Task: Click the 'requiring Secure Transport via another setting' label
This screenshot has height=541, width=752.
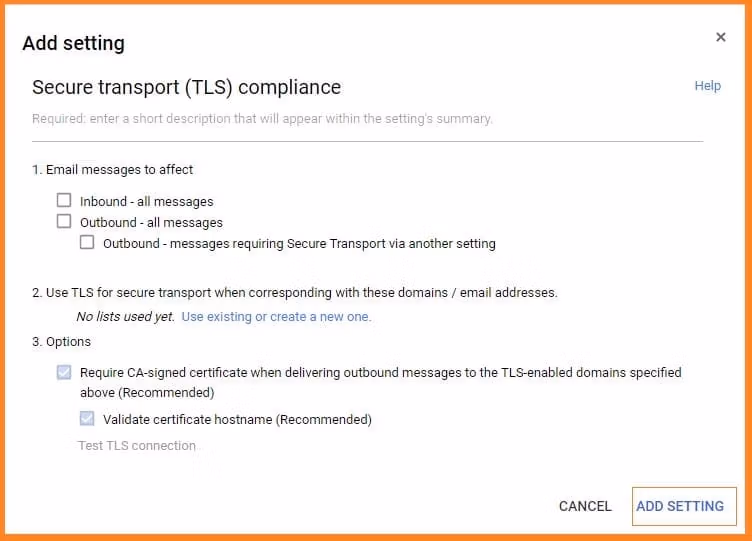Action: point(299,244)
